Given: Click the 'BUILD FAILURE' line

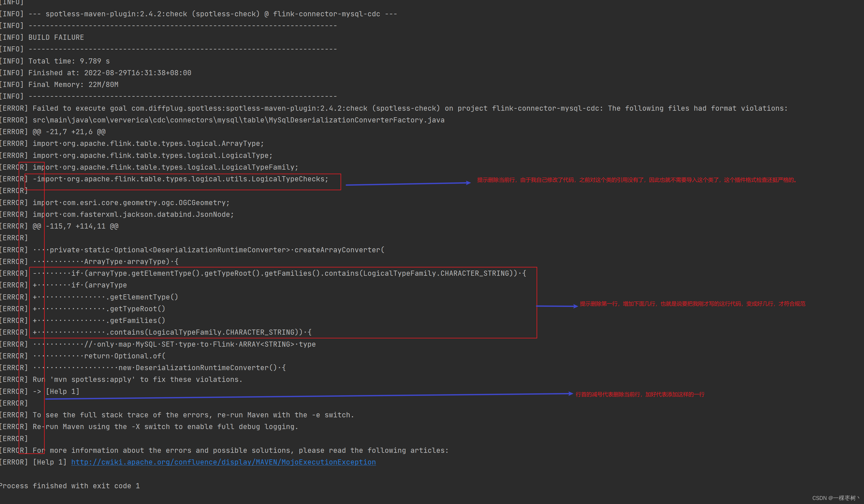Looking at the screenshot, I should [42, 37].
